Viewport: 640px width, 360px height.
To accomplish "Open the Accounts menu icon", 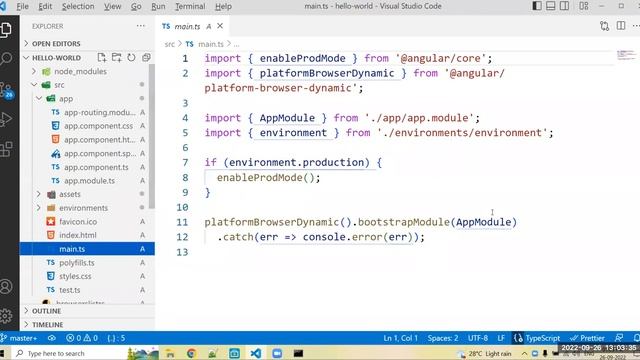I will (x=7, y=287).
